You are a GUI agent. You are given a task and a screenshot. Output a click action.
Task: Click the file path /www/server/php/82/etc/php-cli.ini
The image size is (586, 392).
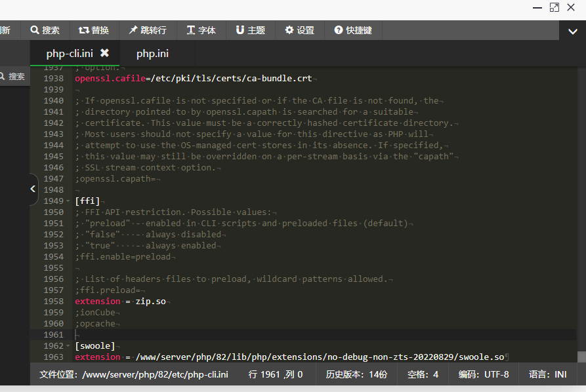tap(155, 374)
